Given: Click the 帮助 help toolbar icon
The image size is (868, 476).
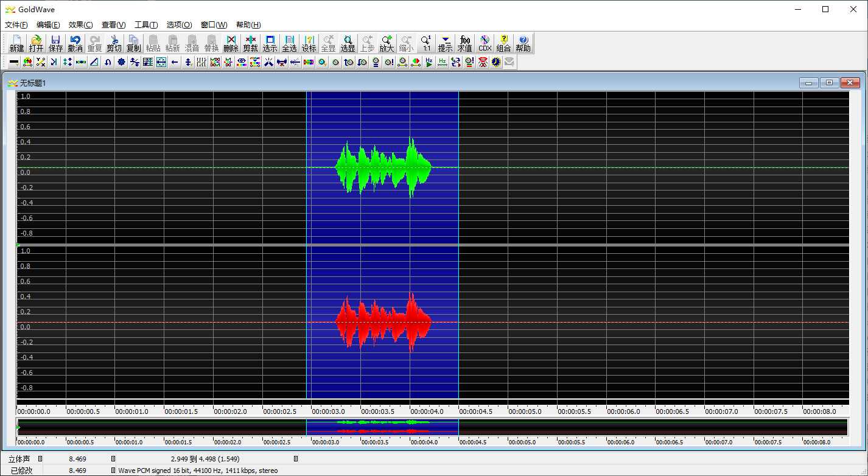Looking at the screenshot, I should [523, 43].
